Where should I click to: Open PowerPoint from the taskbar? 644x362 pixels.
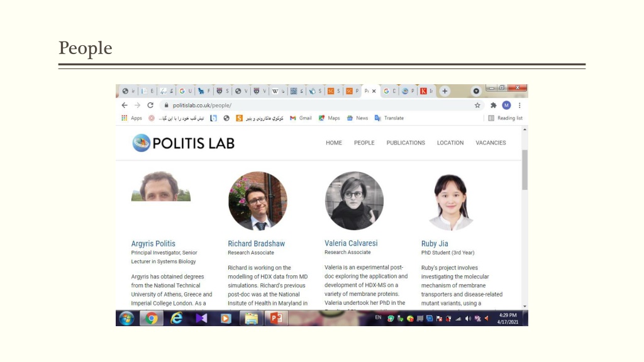[277, 318]
